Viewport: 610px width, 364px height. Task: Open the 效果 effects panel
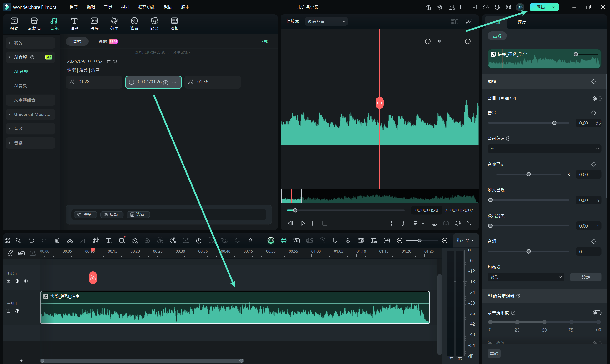coord(114,24)
